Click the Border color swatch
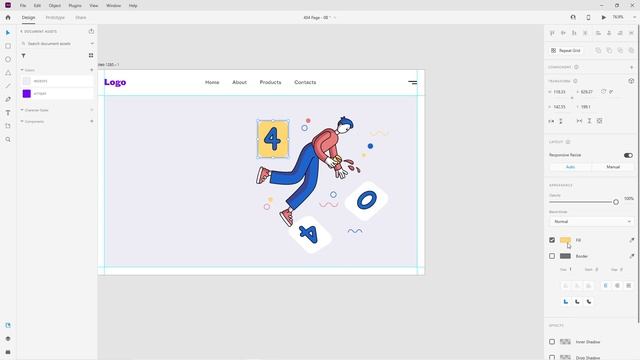 pos(565,256)
